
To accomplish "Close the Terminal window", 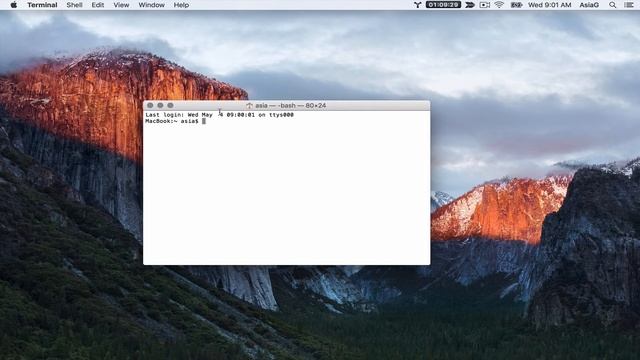I will pyautogui.click(x=150, y=105).
